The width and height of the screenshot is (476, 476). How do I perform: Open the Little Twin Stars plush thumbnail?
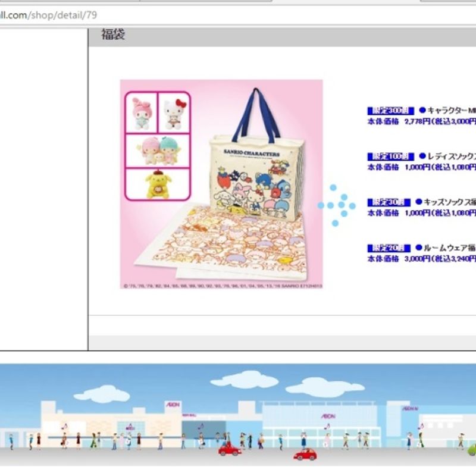click(158, 151)
